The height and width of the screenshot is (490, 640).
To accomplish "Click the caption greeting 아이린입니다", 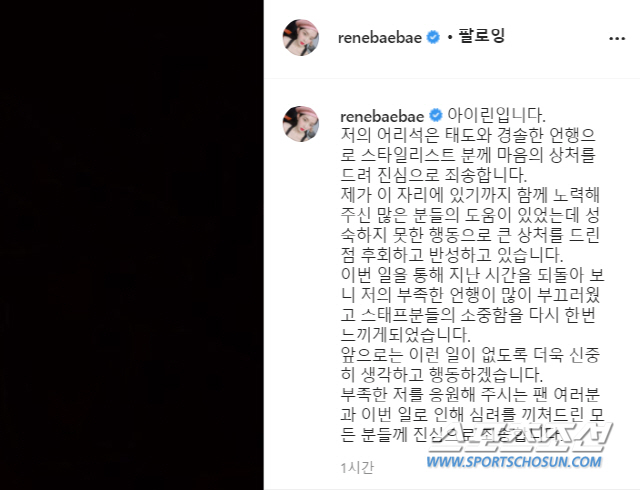I will click(496, 116).
